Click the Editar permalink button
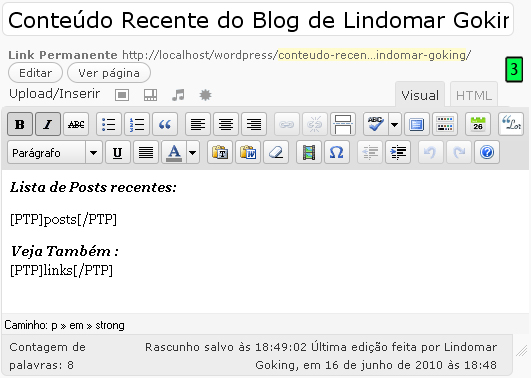This screenshot has height=378, width=531. 36,73
